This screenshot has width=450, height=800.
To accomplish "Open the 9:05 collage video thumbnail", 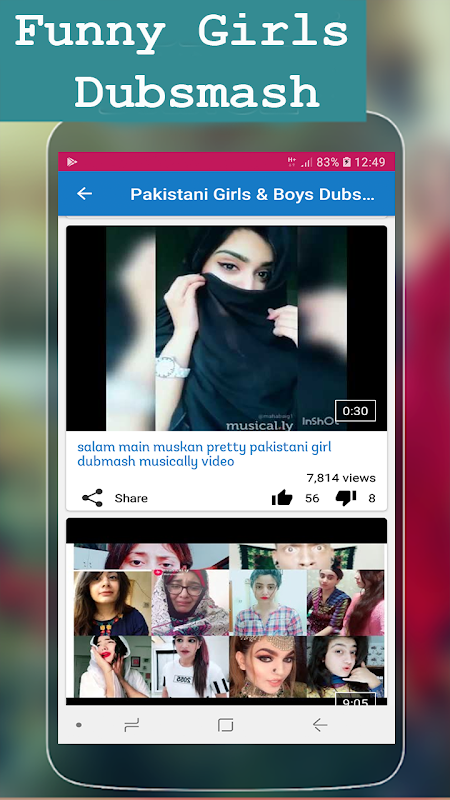I will click(x=227, y=612).
